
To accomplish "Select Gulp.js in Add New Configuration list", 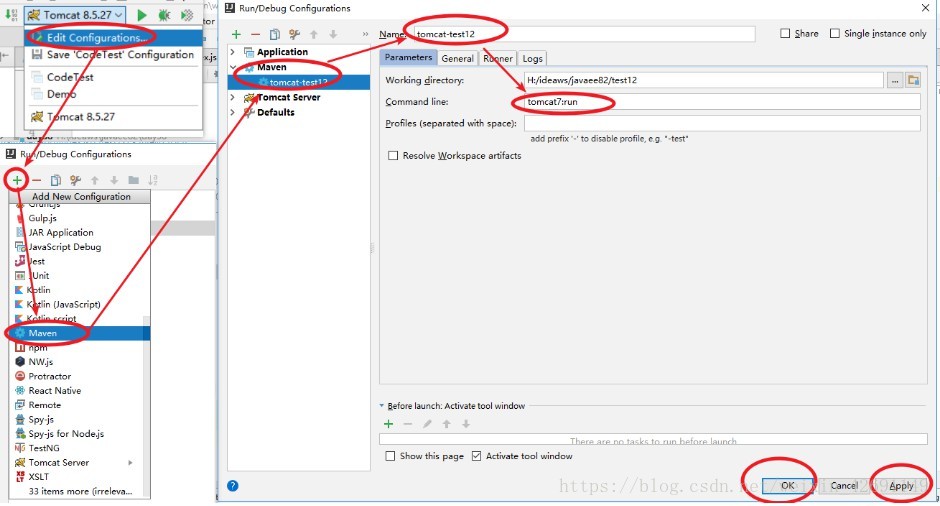I will coord(42,218).
